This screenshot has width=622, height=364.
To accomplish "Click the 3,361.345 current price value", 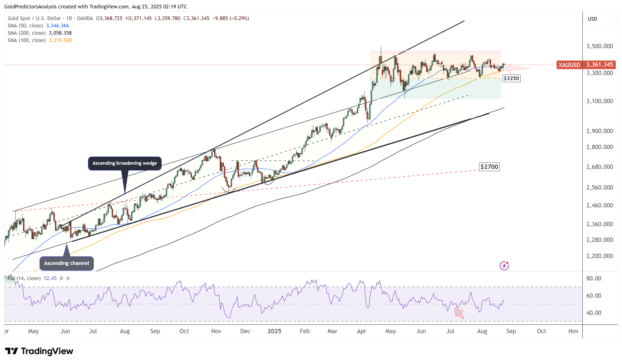I will 600,65.
